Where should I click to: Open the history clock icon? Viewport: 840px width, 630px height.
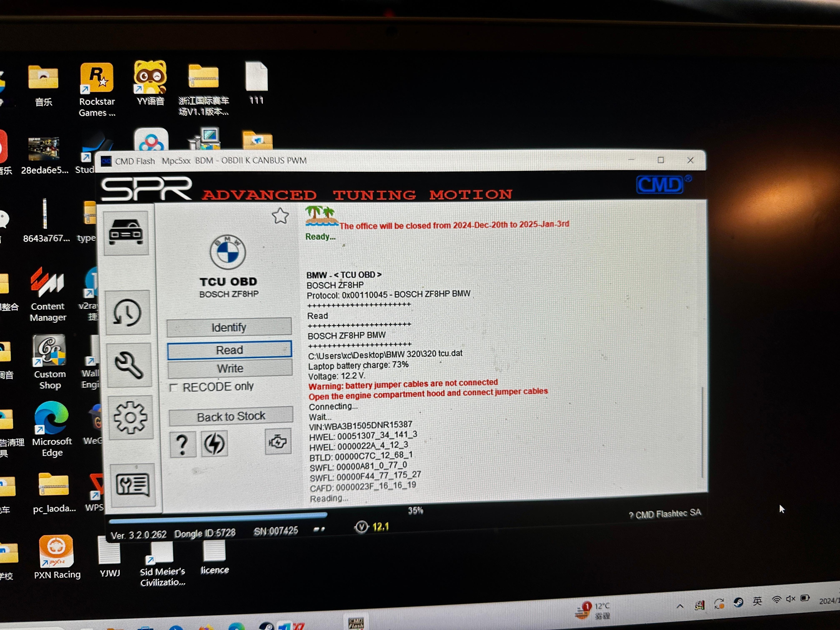click(x=127, y=313)
